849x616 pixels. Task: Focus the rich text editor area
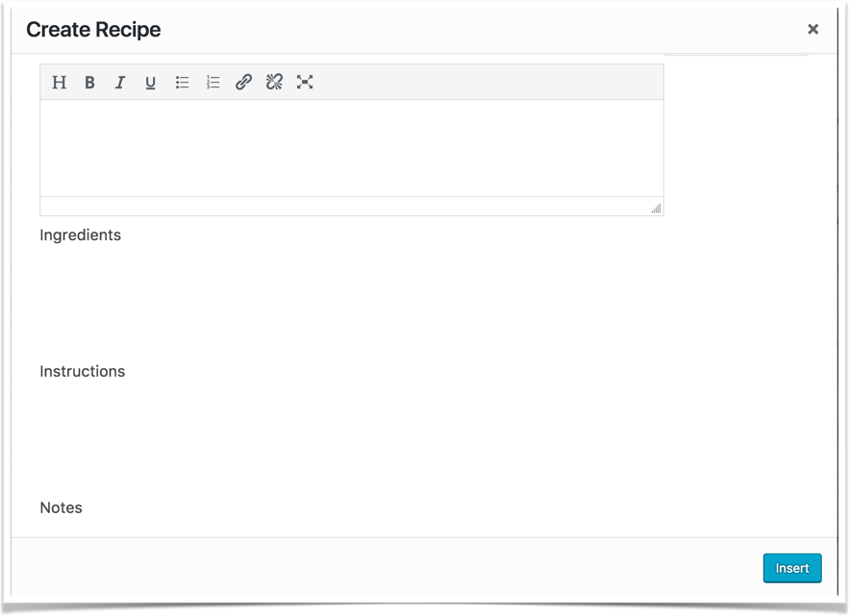pos(352,148)
